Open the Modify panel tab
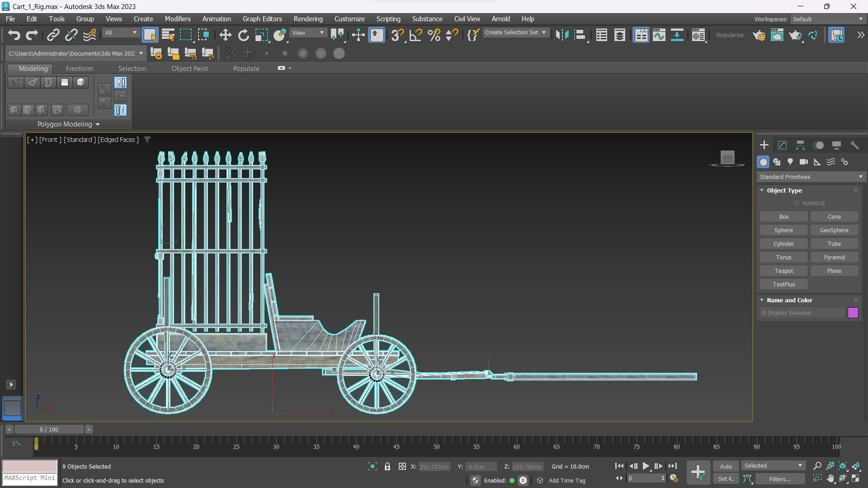 point(782,145)
